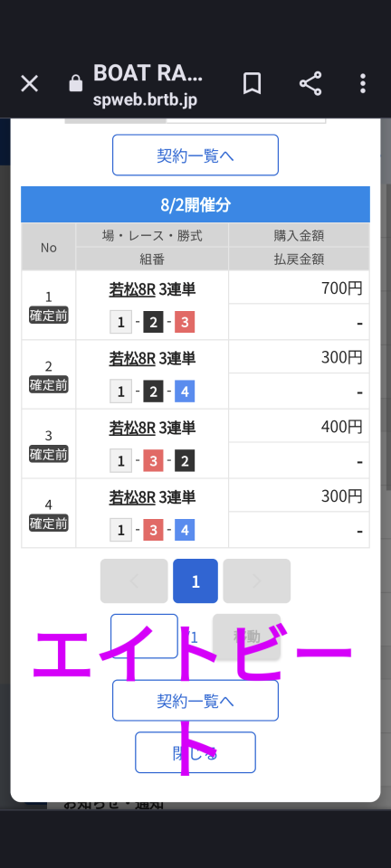Open 若松8R link in row 3
Screen dimensions: 391x868
pyautogui.click(x=132, y=428)
